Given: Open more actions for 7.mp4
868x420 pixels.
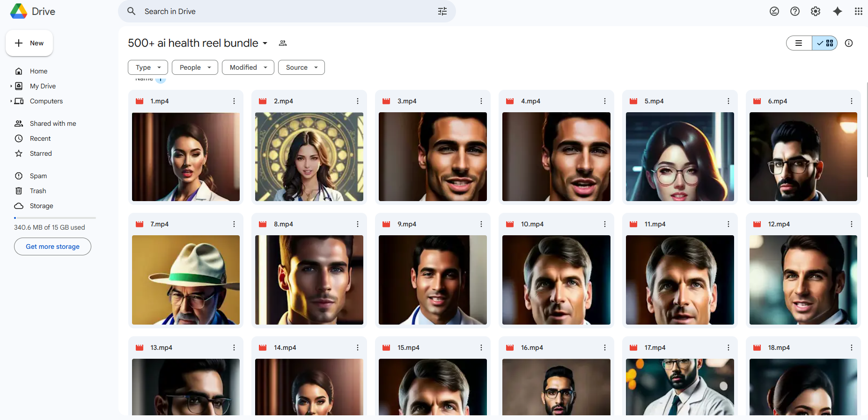Looking at the screenshot, I should [234, 224].
